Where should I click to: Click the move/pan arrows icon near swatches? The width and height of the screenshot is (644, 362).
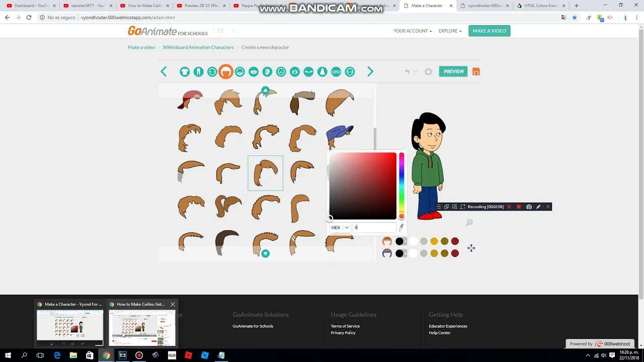click(471, 248)
